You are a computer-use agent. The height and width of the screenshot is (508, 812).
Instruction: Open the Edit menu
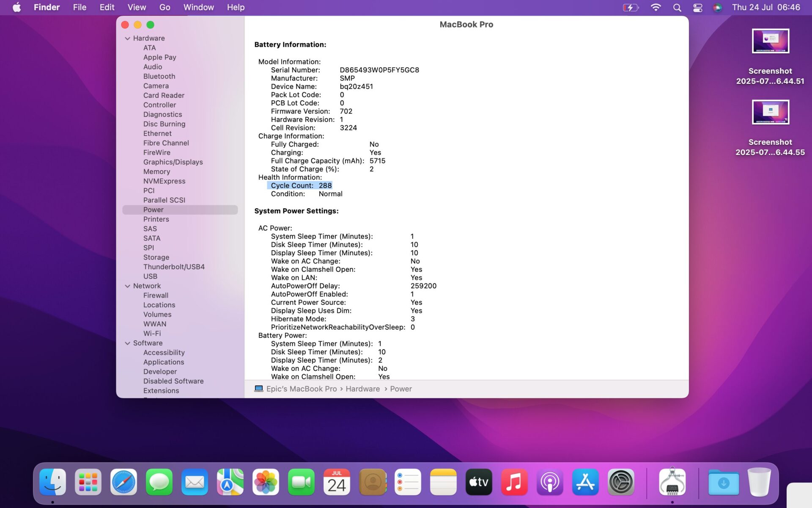107,7
